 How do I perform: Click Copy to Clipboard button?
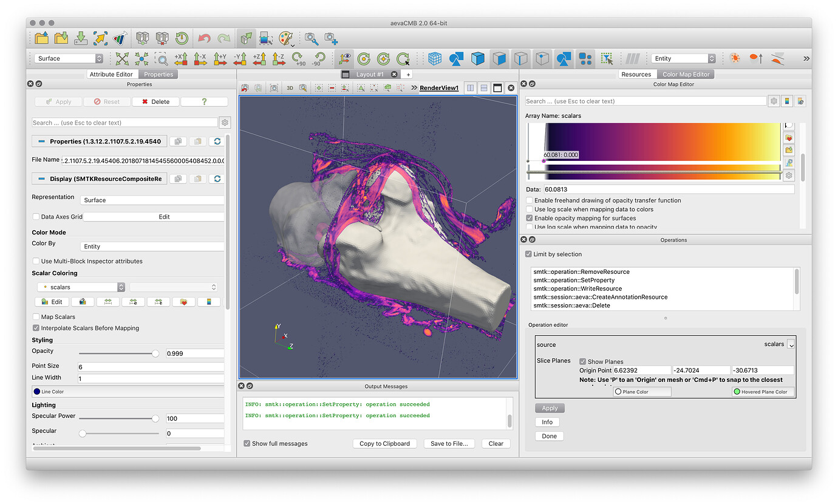pos(384,444)
